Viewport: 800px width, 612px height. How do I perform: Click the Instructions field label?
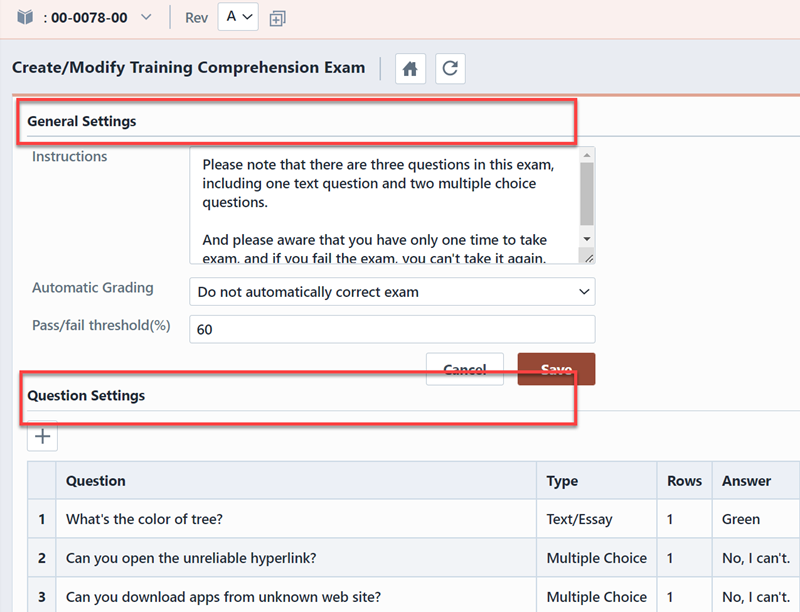[x=69, y=156]
